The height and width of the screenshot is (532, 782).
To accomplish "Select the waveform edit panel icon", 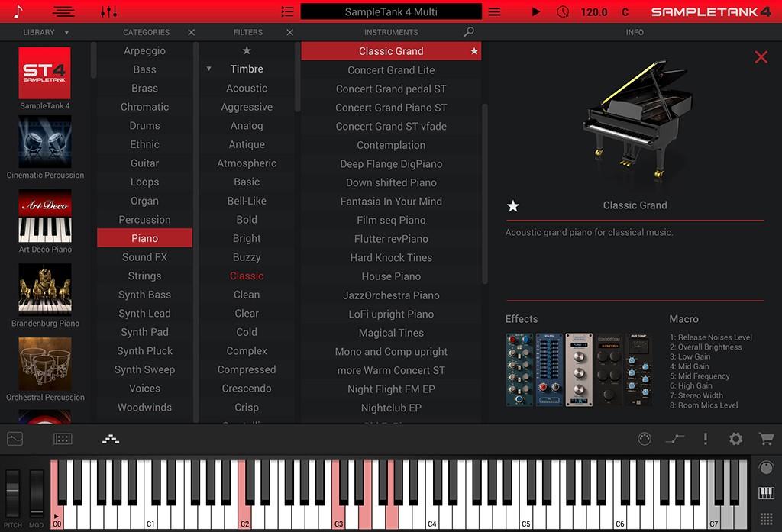I will [14, 439].
